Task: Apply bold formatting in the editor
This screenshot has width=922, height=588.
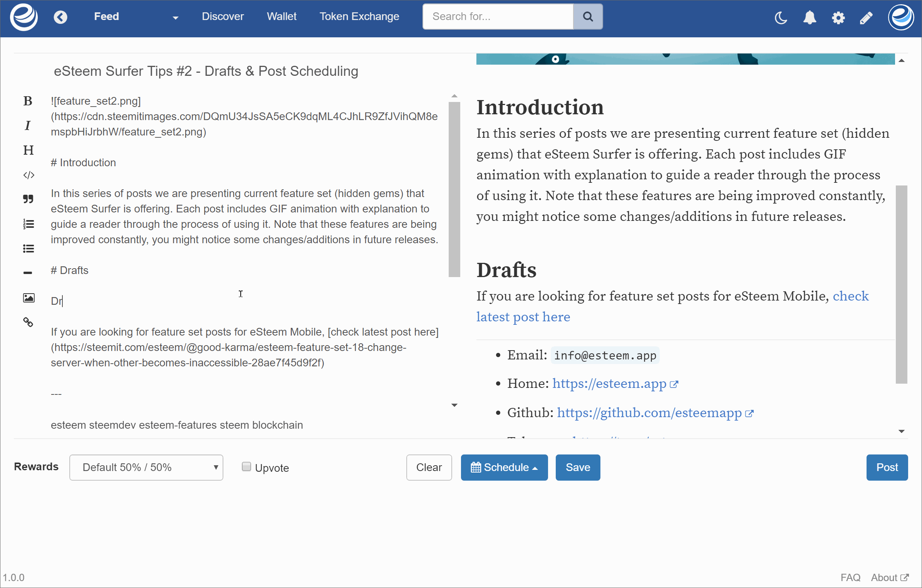Action: click(x=28, y=101)
